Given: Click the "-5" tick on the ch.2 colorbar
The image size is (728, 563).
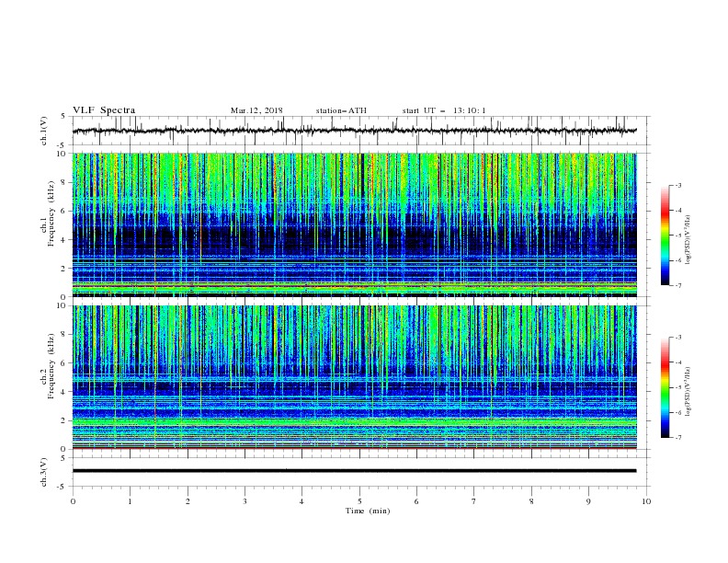Looking at the screenshot, I should coord(677,387).
